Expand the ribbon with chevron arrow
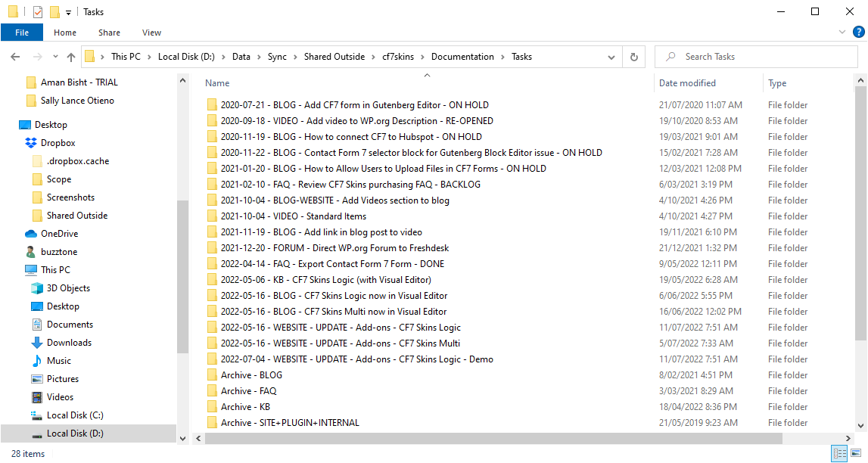 pos(844,33)
